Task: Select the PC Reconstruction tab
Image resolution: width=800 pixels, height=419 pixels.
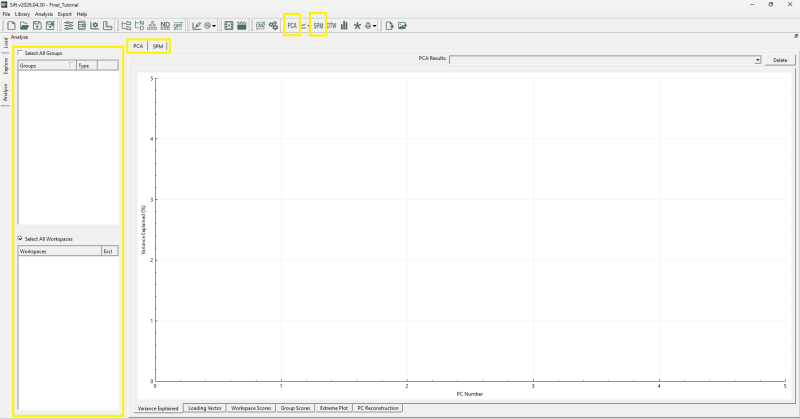Action: click(x=378, y=408)
